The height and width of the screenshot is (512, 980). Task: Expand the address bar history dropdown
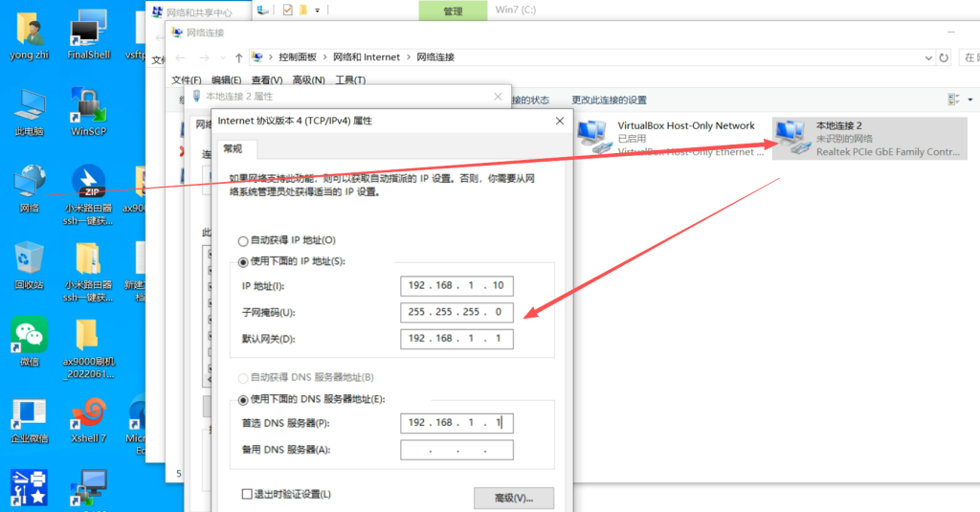point(928,57)
